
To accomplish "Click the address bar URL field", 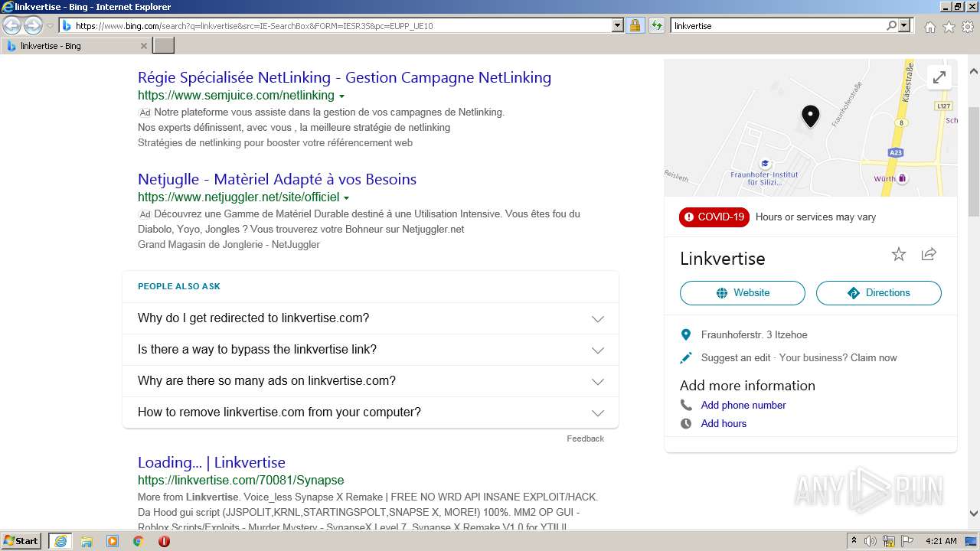I will coord(341,25).
